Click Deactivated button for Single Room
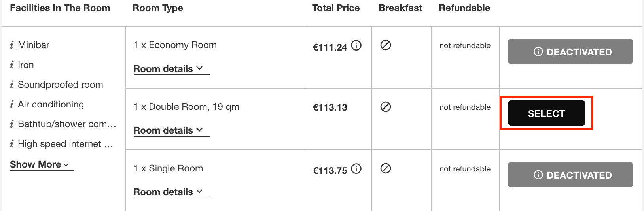The image size is (644, 211). pos(570,175)
